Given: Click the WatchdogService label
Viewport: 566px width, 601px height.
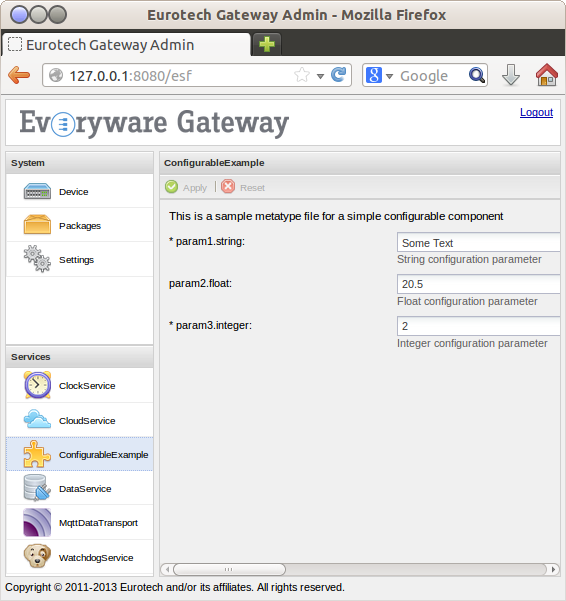Looking at the screenshot, I should [x=96, y=558].
